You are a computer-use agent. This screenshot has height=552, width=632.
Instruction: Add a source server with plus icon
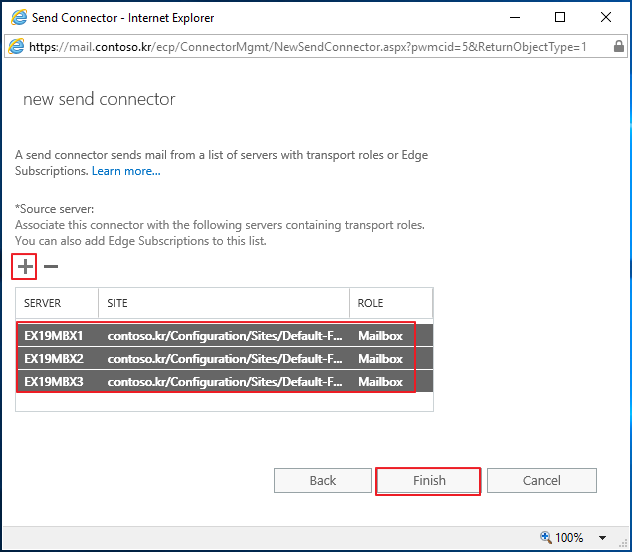coord(25,266)
